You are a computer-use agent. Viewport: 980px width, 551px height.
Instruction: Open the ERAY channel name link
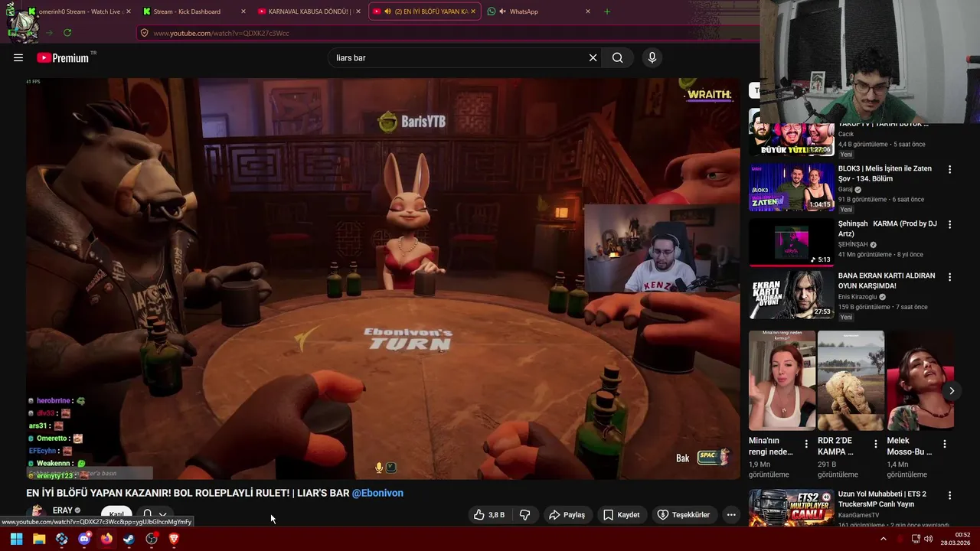coord(62,510)
